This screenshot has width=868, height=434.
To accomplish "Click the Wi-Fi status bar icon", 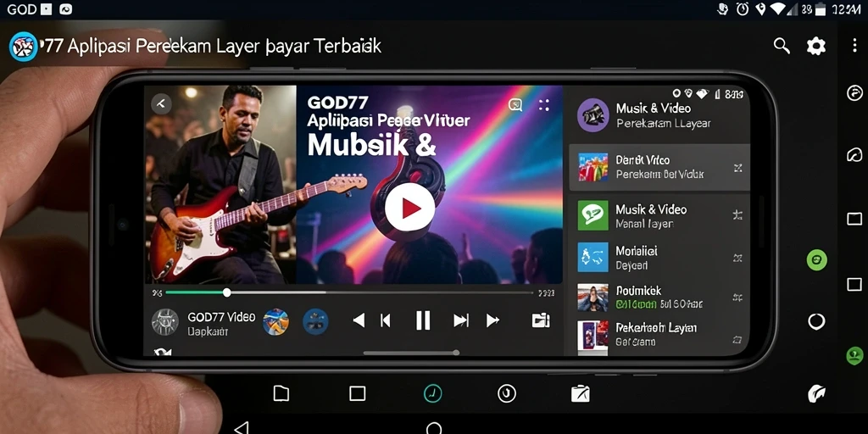I will tap(779, 8).
